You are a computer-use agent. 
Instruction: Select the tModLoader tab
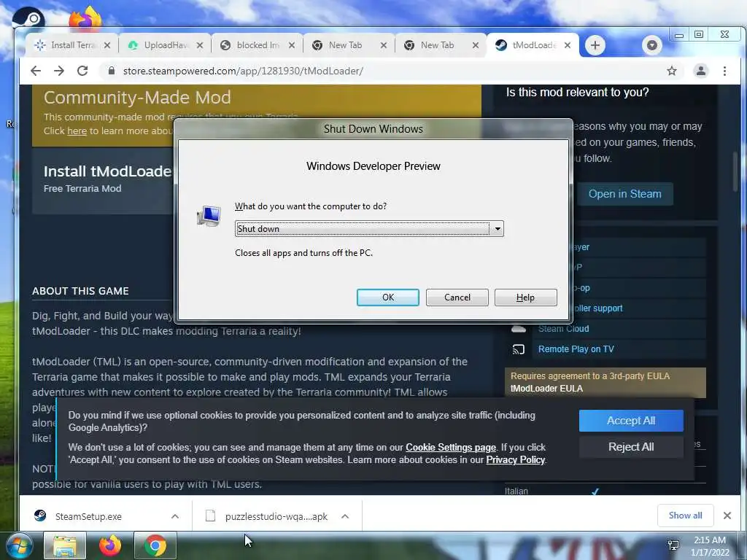tap(532, 45)
